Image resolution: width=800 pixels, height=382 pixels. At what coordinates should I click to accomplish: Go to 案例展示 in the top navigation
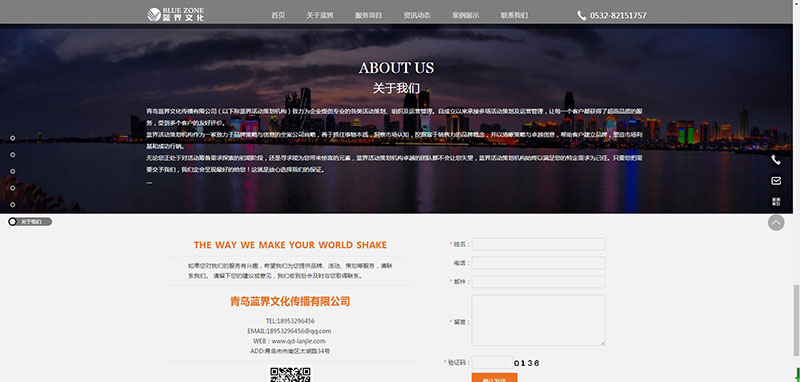(465, 15)
